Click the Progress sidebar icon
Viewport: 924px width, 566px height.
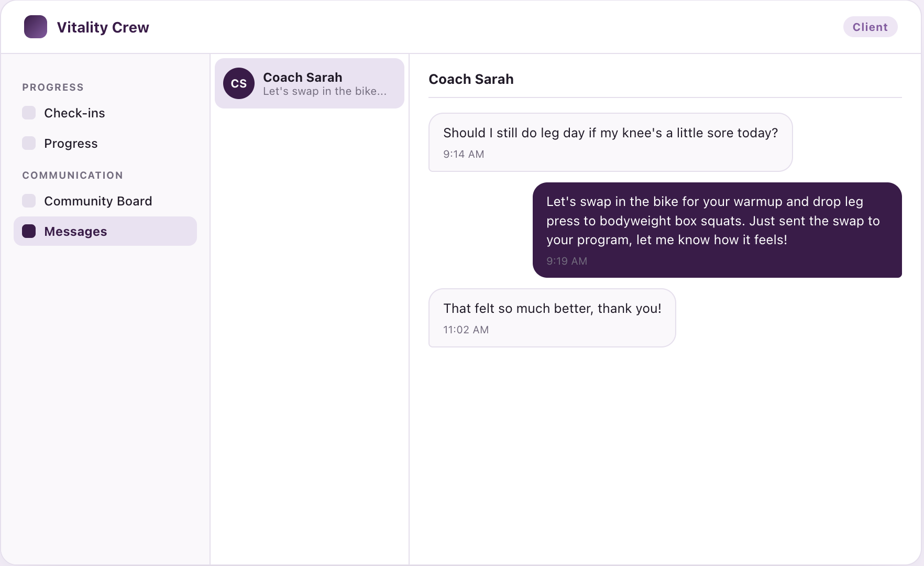29,143
